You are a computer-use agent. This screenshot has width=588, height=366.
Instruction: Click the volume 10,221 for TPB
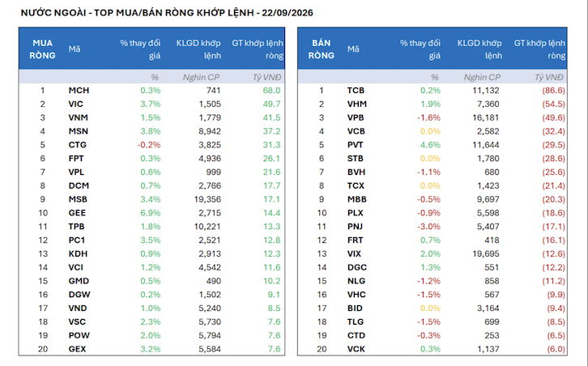207,227
